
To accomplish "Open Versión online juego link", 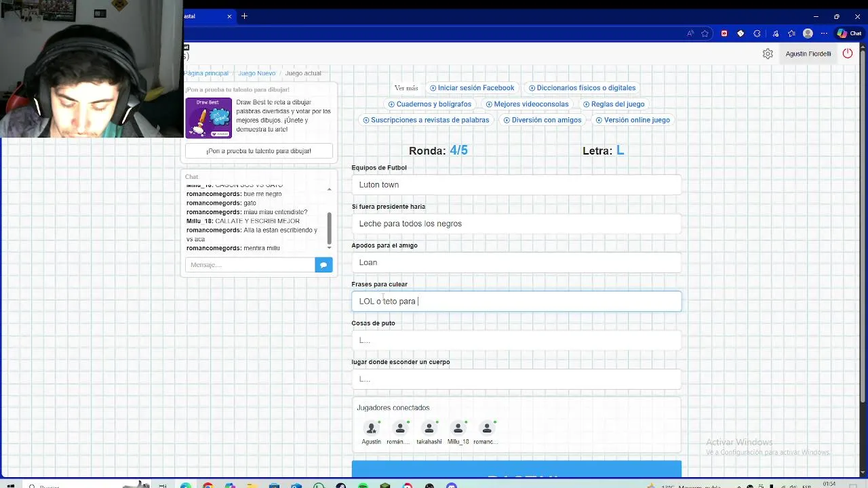I will [633, 120].
